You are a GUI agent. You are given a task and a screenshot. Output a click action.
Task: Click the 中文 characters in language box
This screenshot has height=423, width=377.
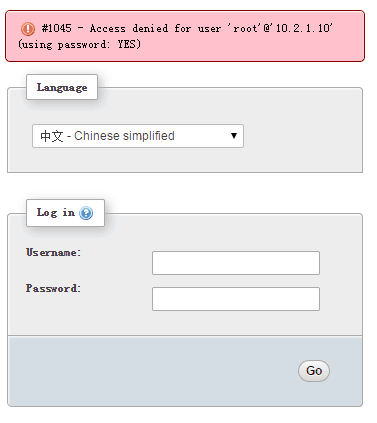click(x=52, y=136)
